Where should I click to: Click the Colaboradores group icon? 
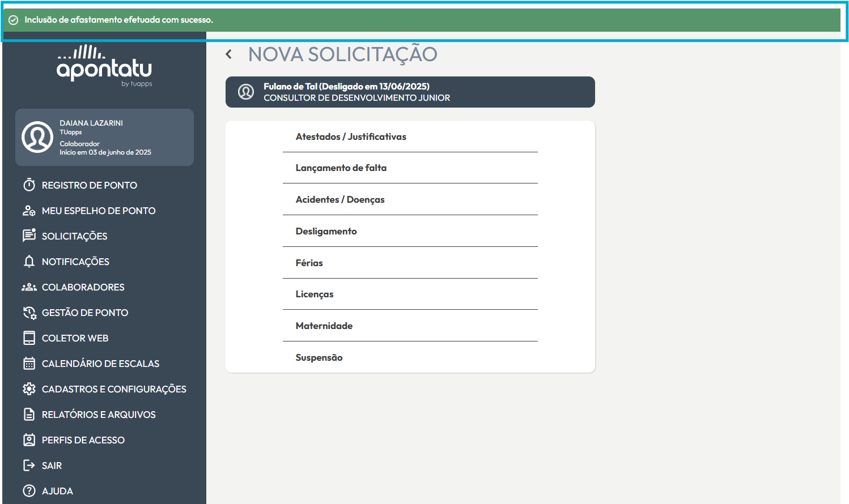29,287
